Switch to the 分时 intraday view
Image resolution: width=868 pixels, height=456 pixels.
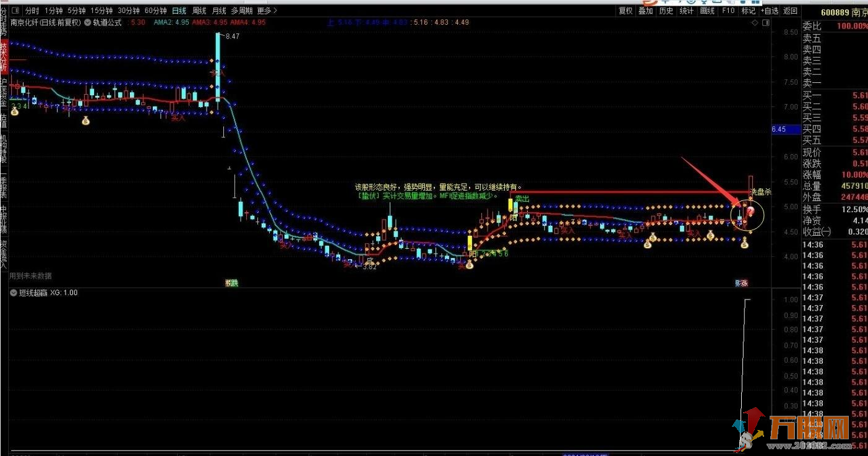(32, 11)
